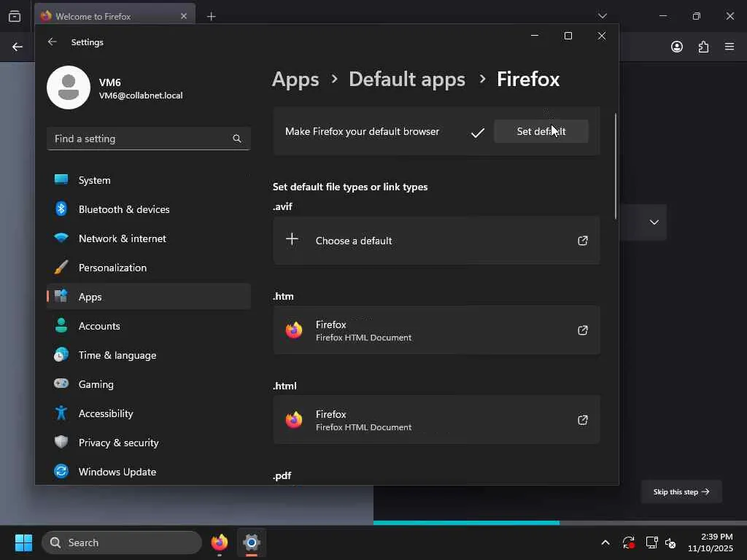Click the Set default button

click(541, 131)
